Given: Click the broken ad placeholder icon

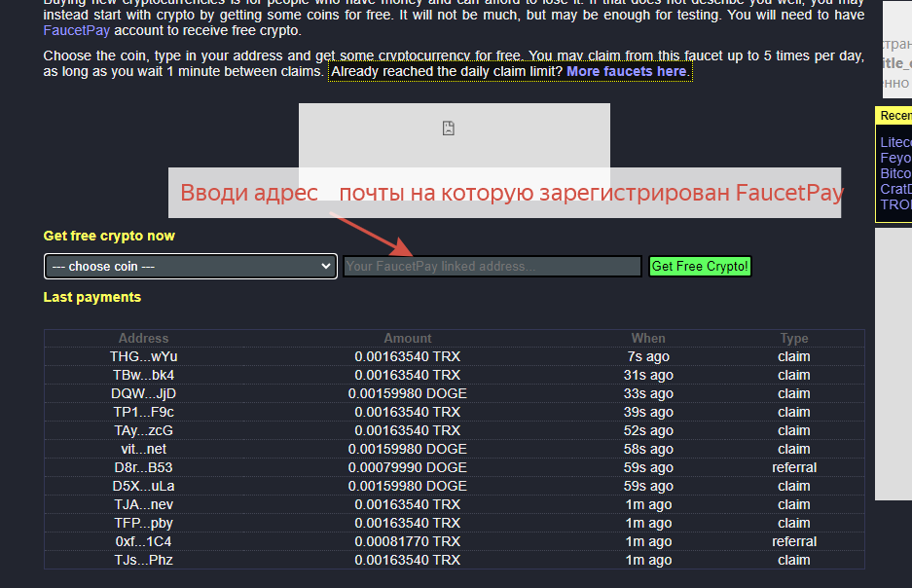Looking at the screenshot, I should tap(449, 128).
